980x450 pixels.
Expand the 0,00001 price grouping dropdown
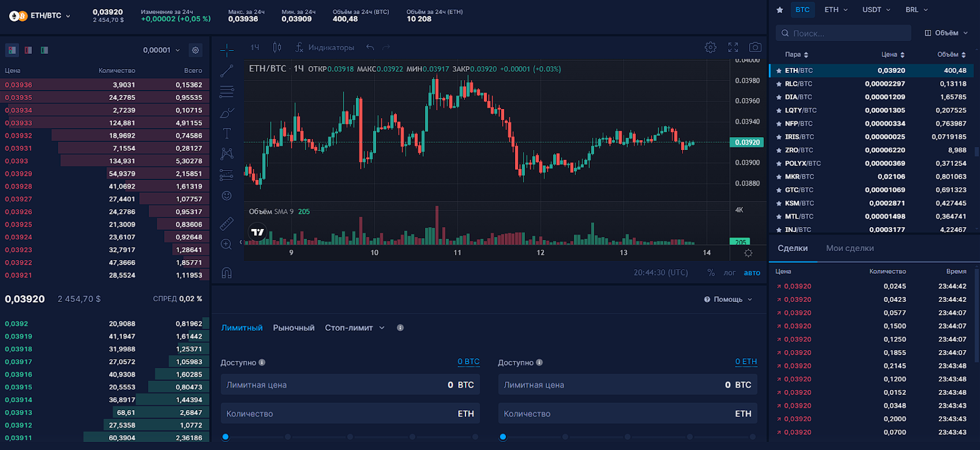(162, 50)
